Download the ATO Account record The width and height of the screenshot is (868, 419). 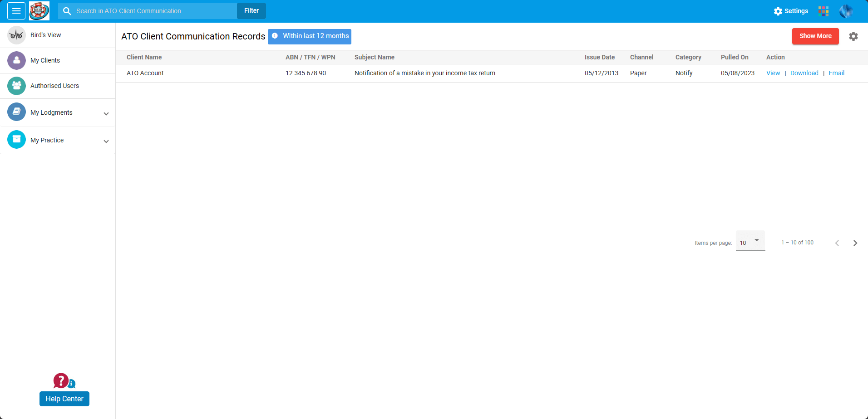pos(804,73)
